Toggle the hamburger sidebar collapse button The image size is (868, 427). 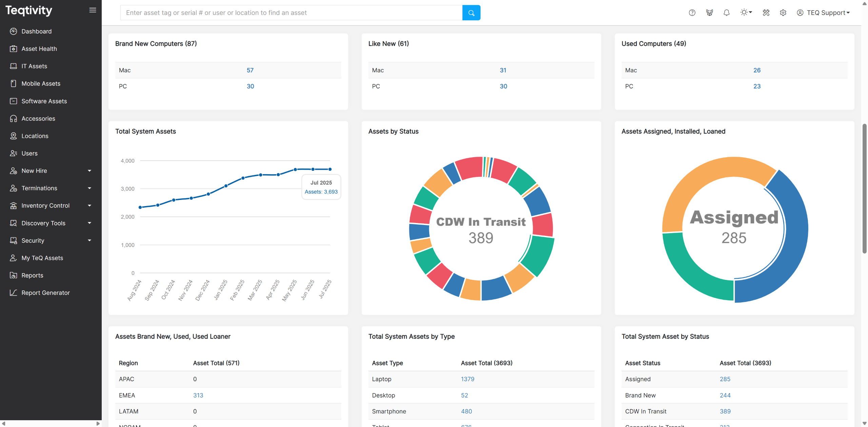93,10
